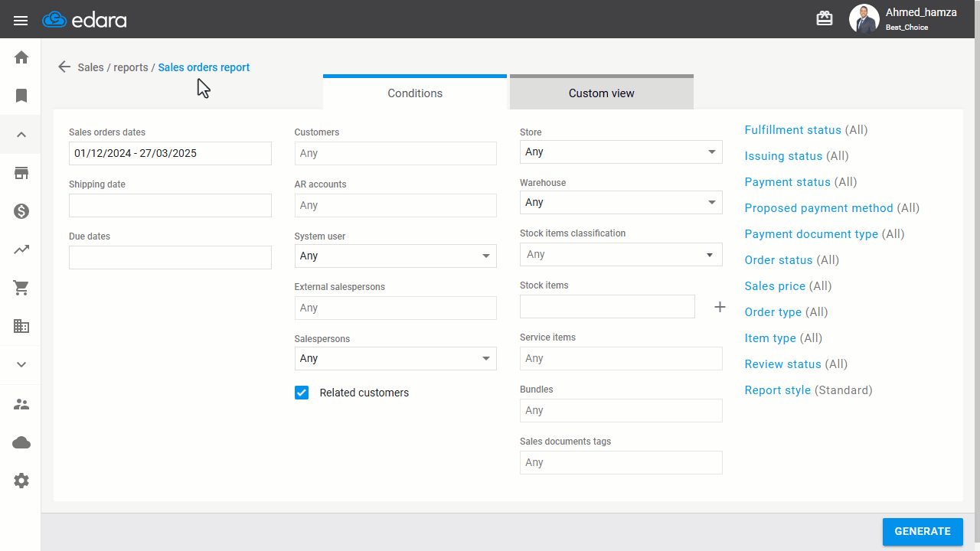Click the reports breadcrumb link
Image resolution: width=980 pixels, height=551 pixels.
click(131, 67)
